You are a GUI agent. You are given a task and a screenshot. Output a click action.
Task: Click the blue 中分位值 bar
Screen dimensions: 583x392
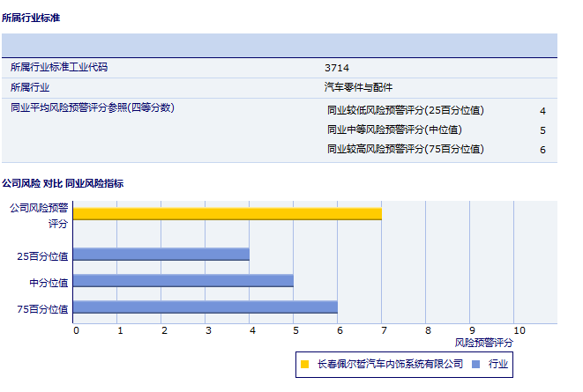pyautogui.click(x=183, y=281)
